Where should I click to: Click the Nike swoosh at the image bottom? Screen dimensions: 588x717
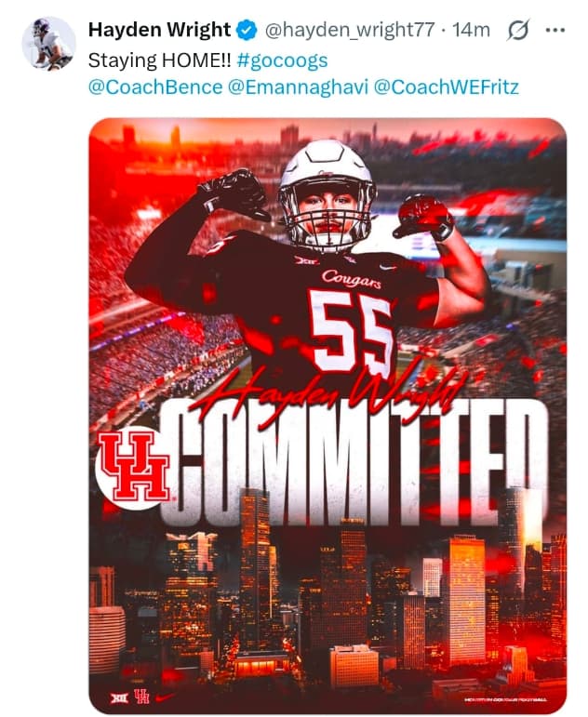tap(165, 696)
